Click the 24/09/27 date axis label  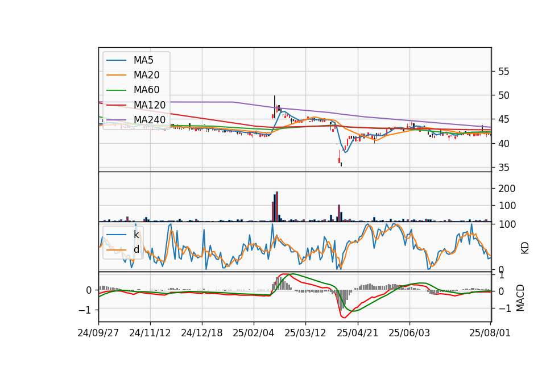[98, 333]
